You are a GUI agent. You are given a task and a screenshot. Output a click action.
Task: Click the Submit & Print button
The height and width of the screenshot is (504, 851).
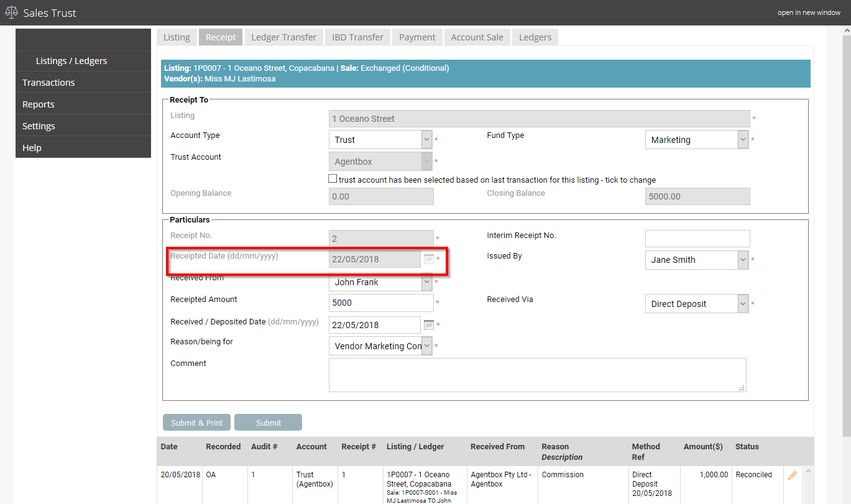(196, 423)
